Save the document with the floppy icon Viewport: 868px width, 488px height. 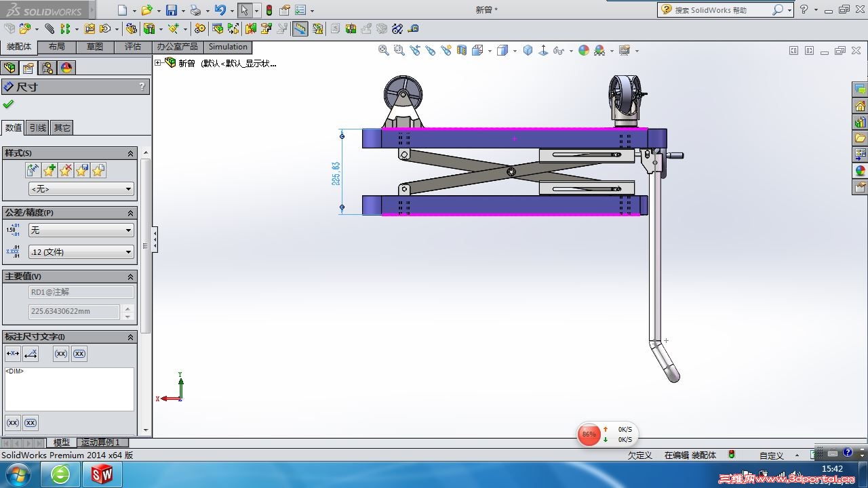click(172, 10)
